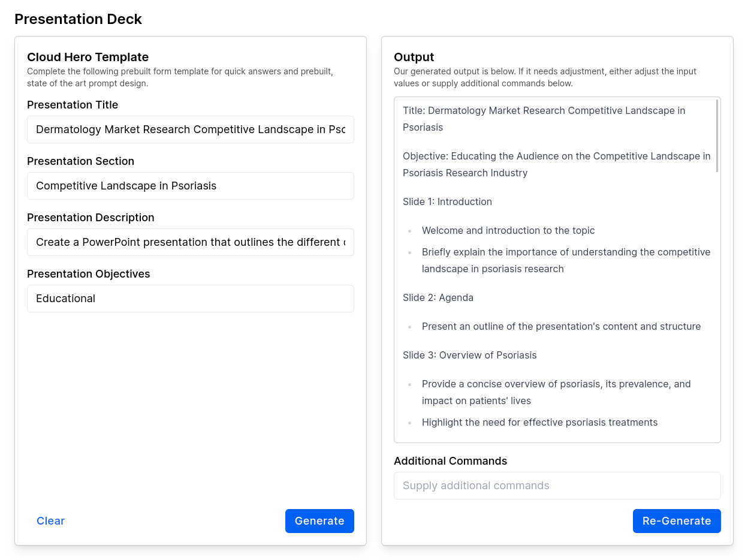748x560 pixels.
Task: Click the 'Presentation Objectives' field label
Action: [x=88, y=274]
